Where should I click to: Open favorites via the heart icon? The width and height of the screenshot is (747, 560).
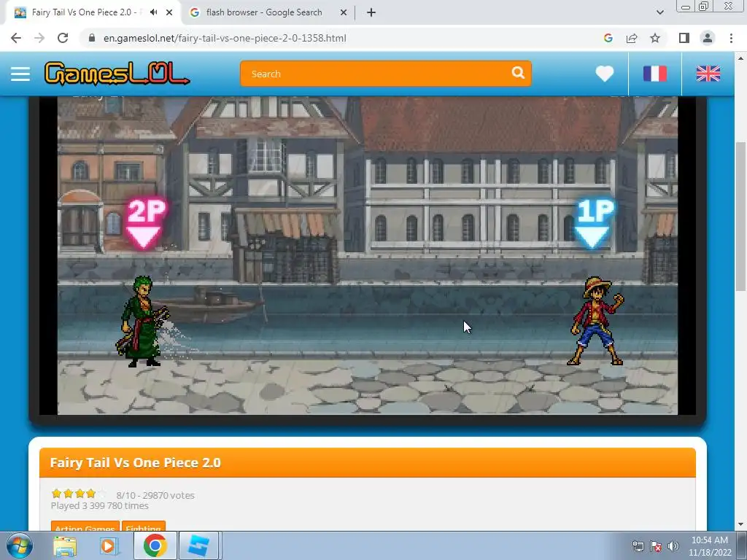(x=605, y=74)
